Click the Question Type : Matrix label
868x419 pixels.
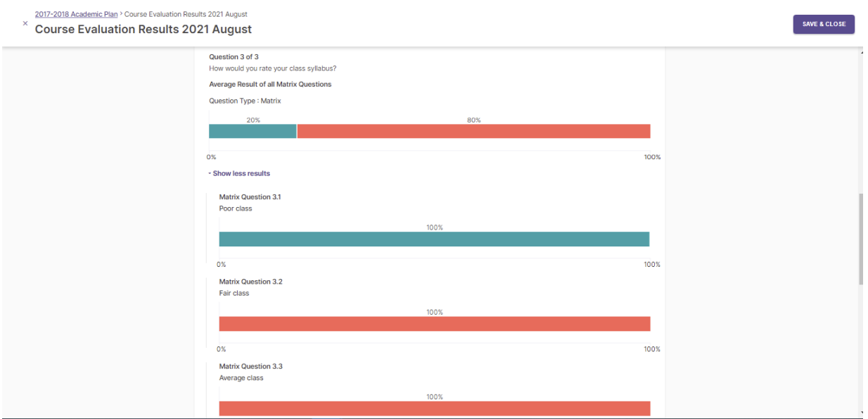click(244, 101)
